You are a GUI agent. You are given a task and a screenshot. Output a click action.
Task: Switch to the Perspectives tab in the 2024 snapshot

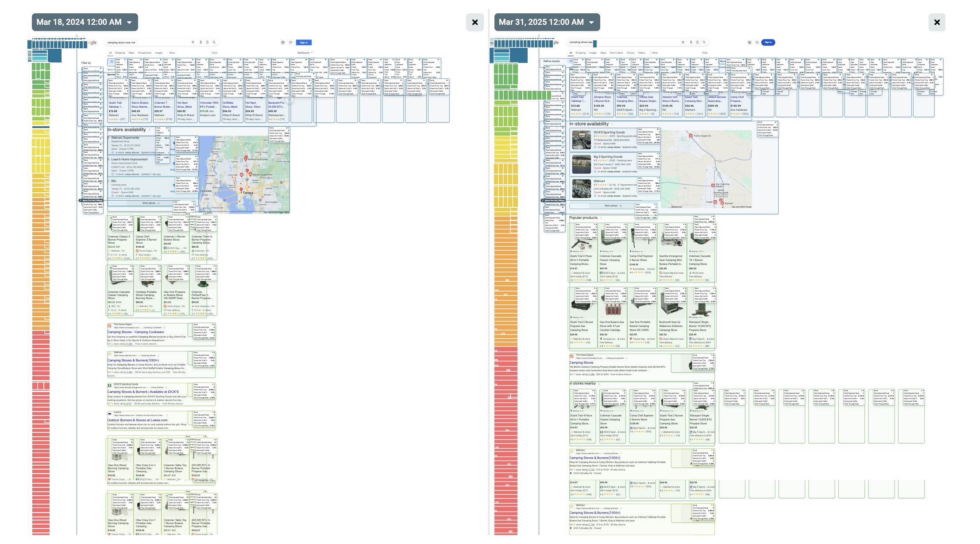click(144, 53)
